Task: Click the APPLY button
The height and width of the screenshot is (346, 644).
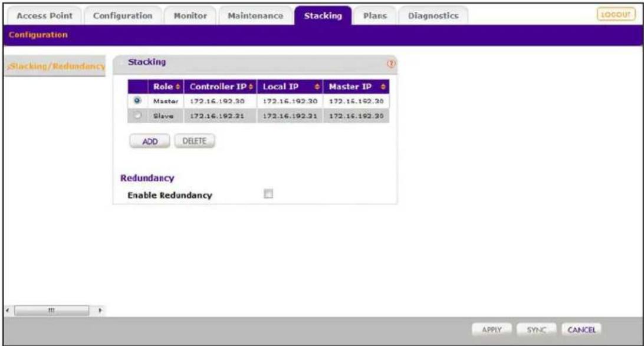Action: click(492, 329)
